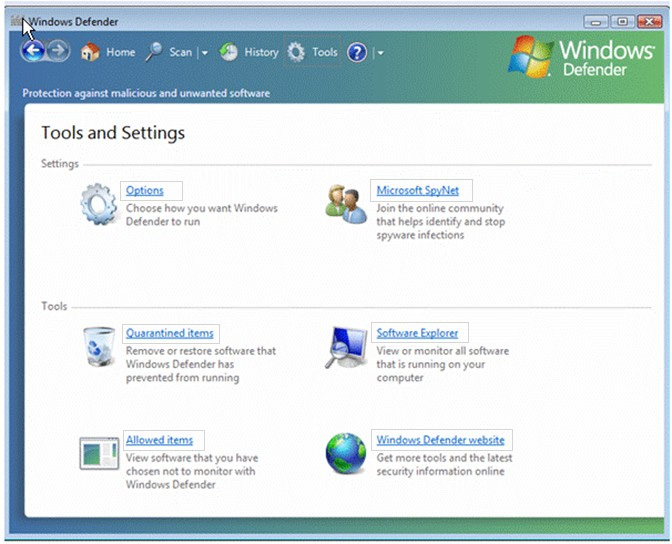Click 'Protection against malicious and unwanted software' text
The width and height of the screenshot is (672, 544).
[146, 93]
